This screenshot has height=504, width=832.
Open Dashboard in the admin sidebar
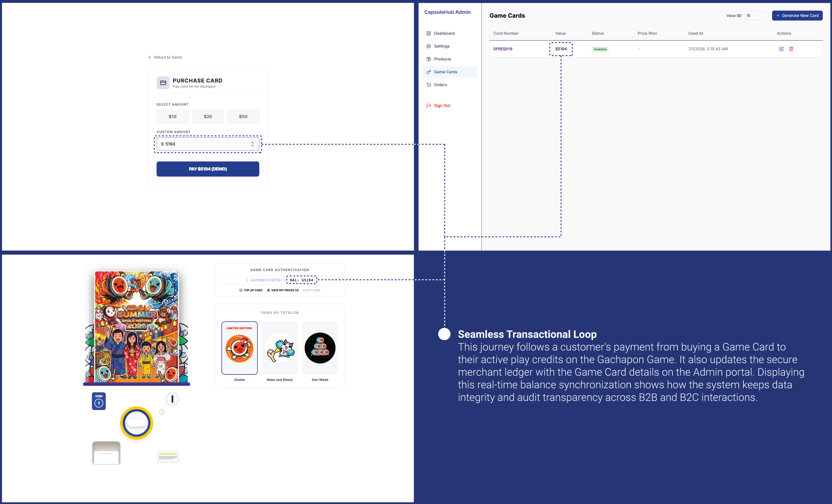click(450, 34)
